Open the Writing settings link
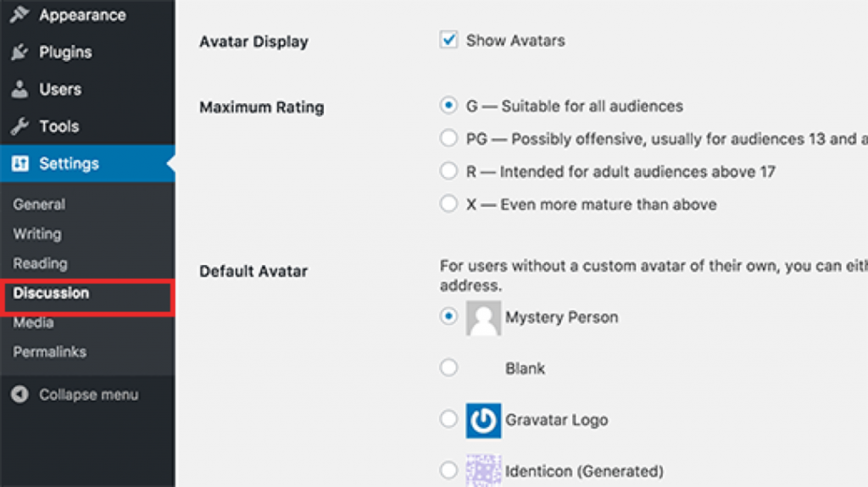The width and height of the screenshot is (868, 487). pos(37,234)
